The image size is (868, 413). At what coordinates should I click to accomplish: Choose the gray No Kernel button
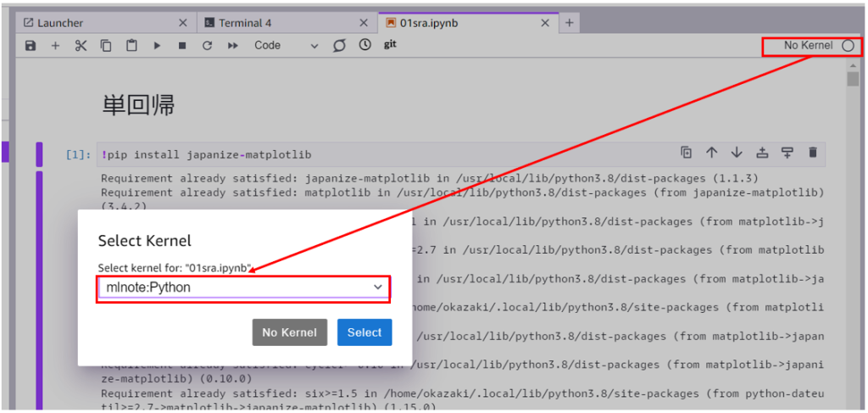(290, 332)
